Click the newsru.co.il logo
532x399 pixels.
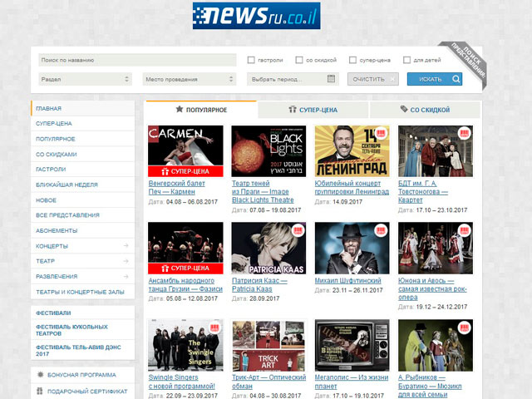click(x=257, y=16)
